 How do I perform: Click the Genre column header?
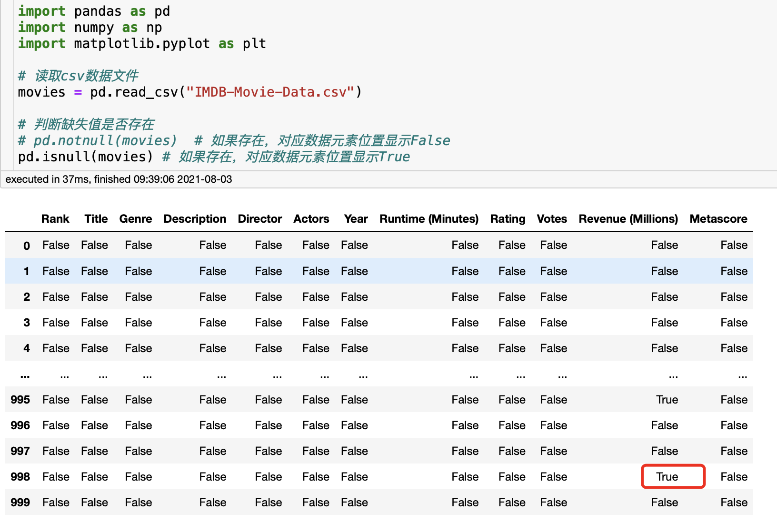tap(136, 219)
